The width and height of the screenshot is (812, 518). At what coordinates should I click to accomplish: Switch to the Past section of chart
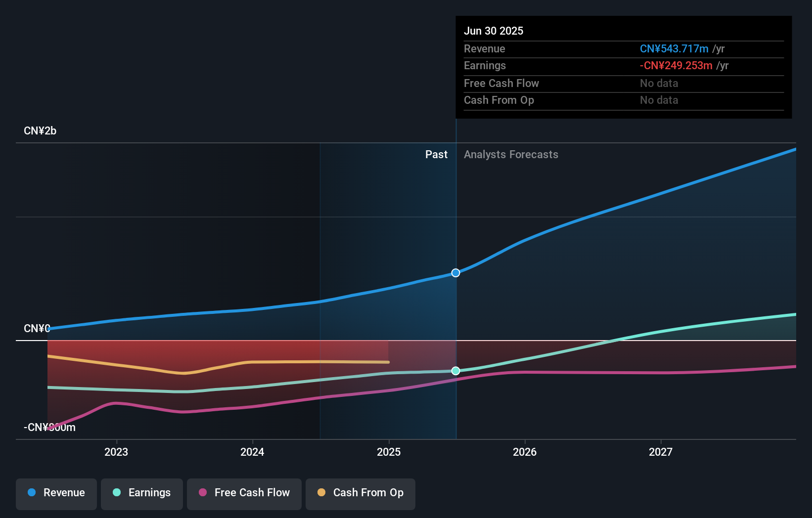436,154
